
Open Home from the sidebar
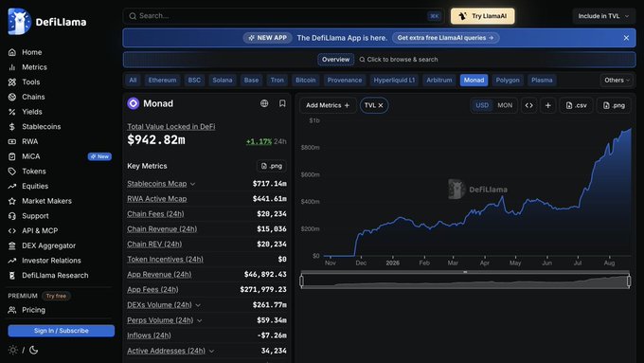click(31, 52)
